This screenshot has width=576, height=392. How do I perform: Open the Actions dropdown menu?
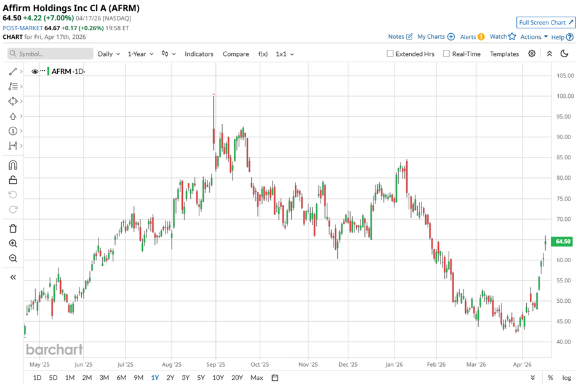coord(534,37)
